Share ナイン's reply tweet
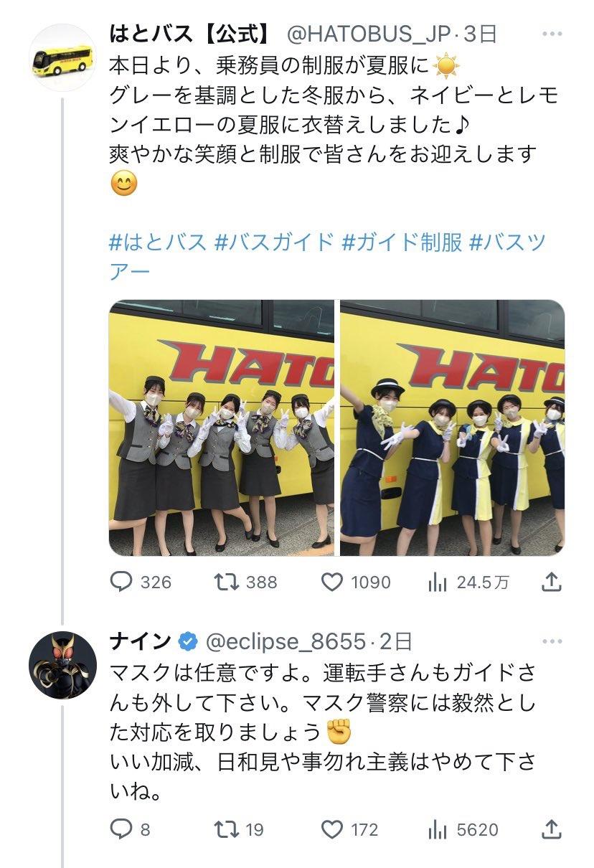 pos(551,830)
